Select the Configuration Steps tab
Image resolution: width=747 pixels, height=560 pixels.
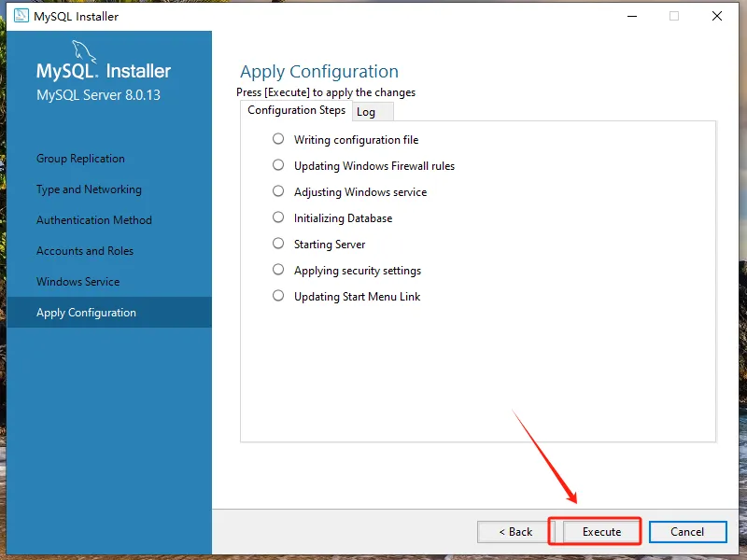point(296,110)
